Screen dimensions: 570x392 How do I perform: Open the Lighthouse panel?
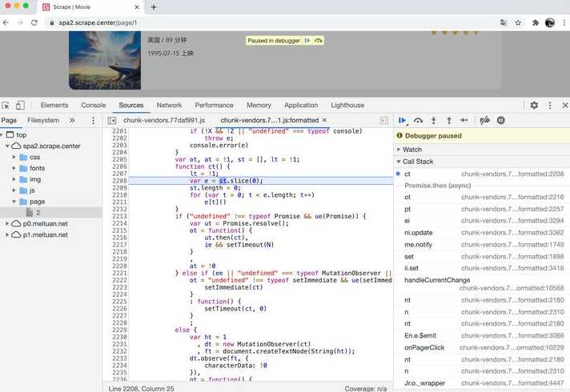[x=347, y=105]
